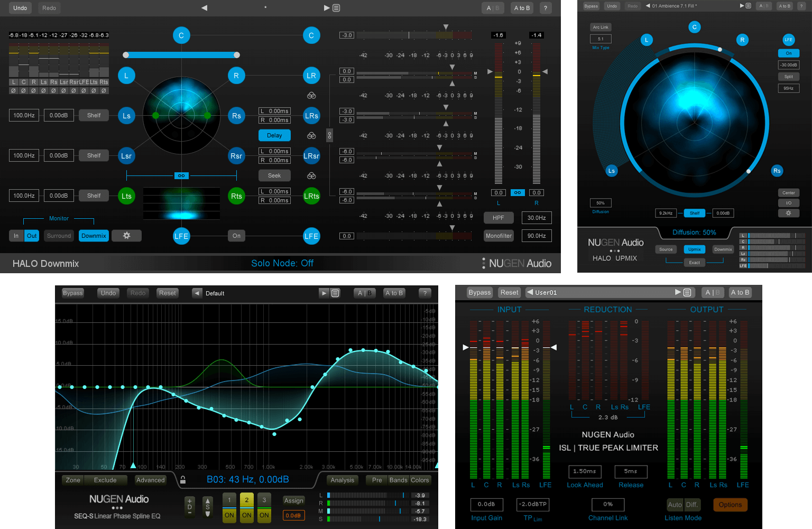
Task: Open the HALO Downmix settings gear
Action: (126, 236)
